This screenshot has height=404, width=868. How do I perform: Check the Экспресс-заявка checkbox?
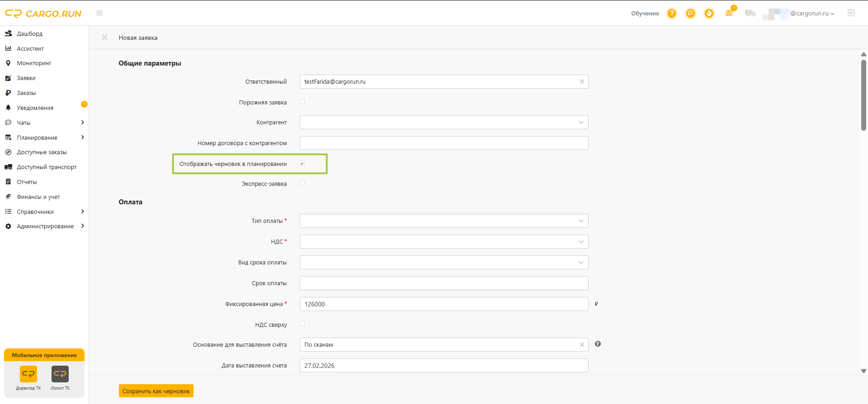point(302,183)
